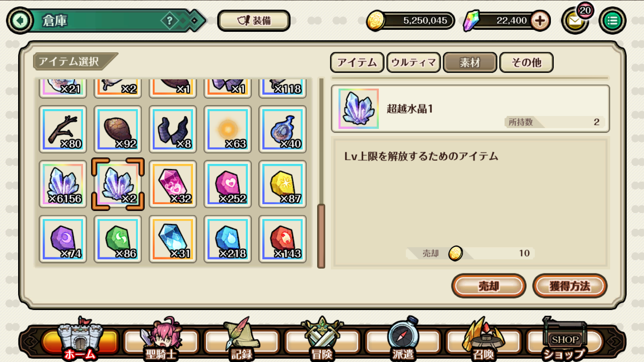Select the crystal item with ×6156
This screenshot has width=644, height=362.
(x=63, y=184)
